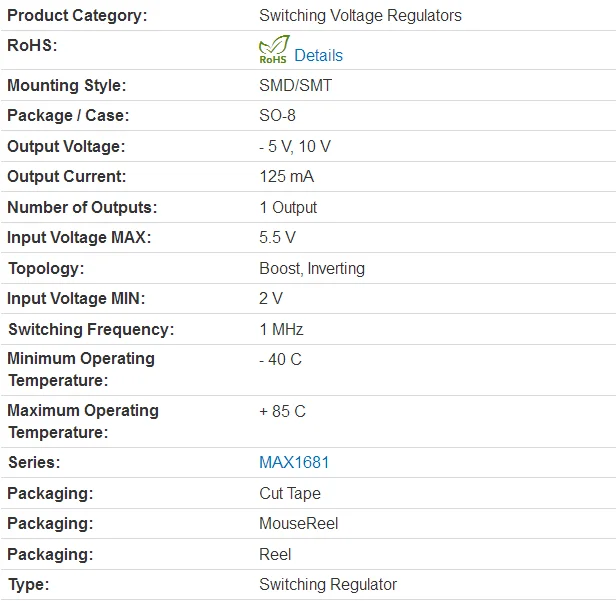Click the Number of Outputs label

coord(82,207)
